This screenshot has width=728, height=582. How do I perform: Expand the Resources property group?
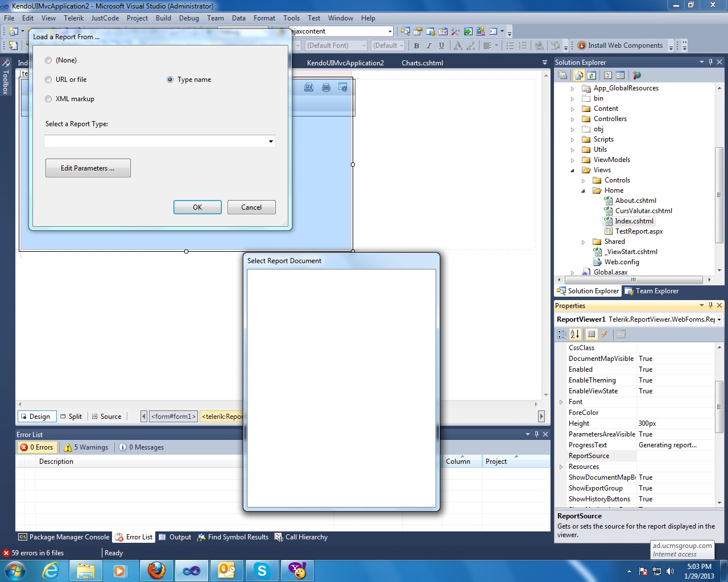point(561,467)
